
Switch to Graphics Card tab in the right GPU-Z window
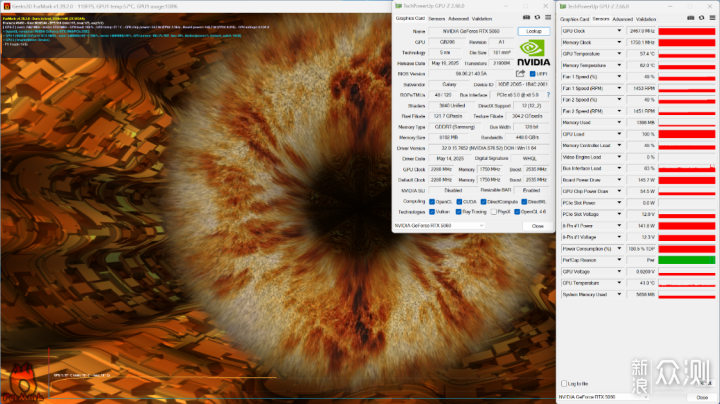574,19
